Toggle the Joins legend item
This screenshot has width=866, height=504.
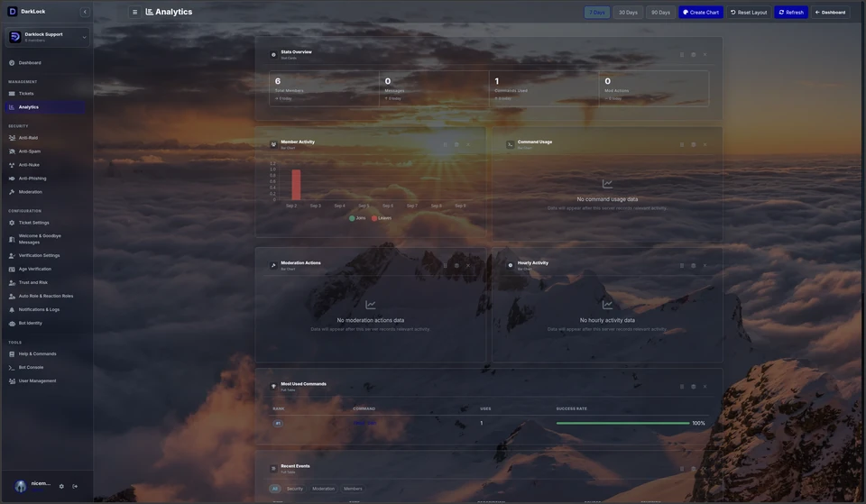pyautogui.click(x=357, y=218)
